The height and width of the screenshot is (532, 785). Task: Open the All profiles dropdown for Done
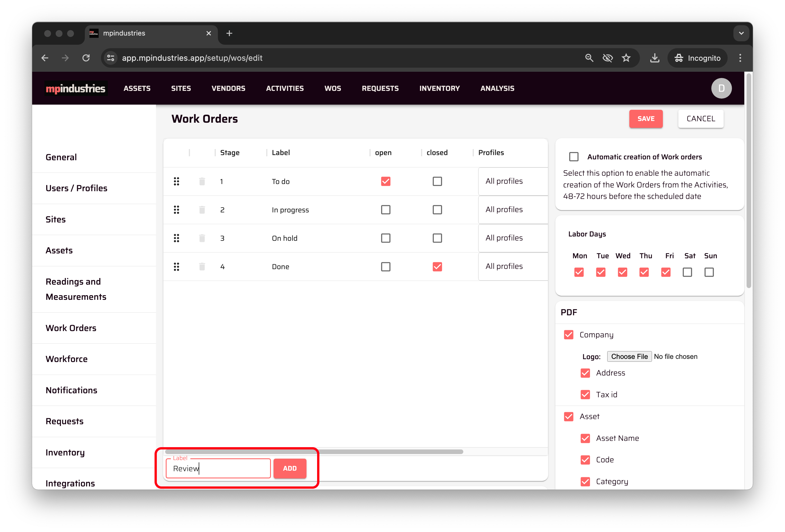512,267
